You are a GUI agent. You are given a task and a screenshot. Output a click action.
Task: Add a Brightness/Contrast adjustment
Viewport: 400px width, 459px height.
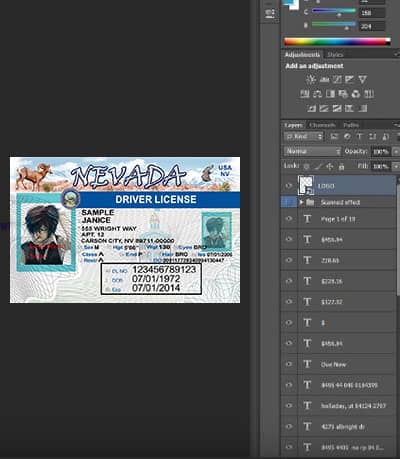pyautogui.click(x=311, y=79)
